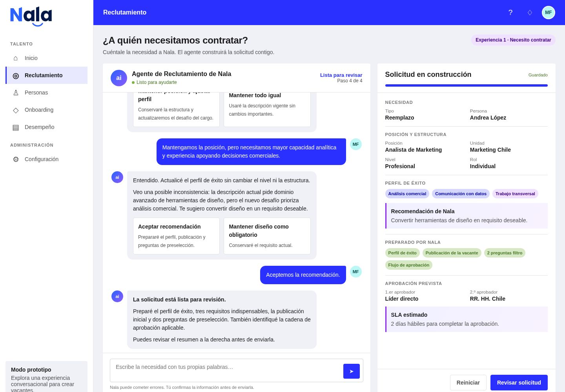Click the request progress bar

467,85
